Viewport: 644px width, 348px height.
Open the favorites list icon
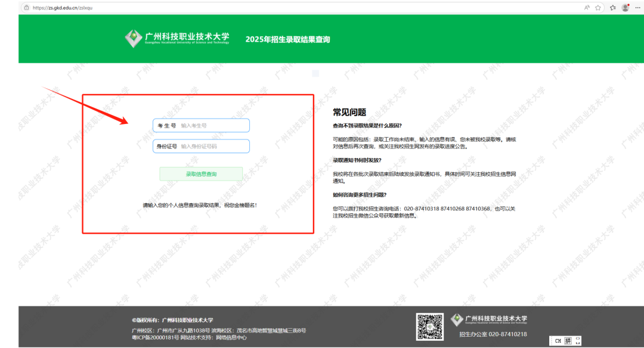[613, 7]
